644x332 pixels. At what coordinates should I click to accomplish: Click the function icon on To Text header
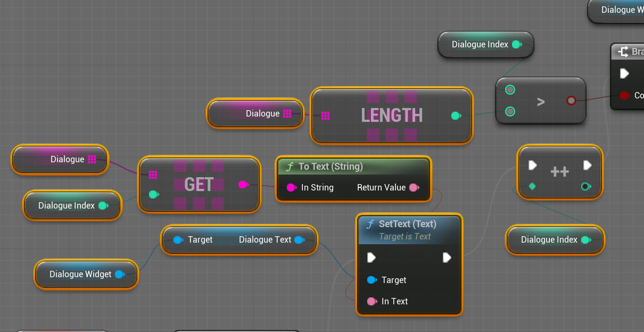[290, 167]
